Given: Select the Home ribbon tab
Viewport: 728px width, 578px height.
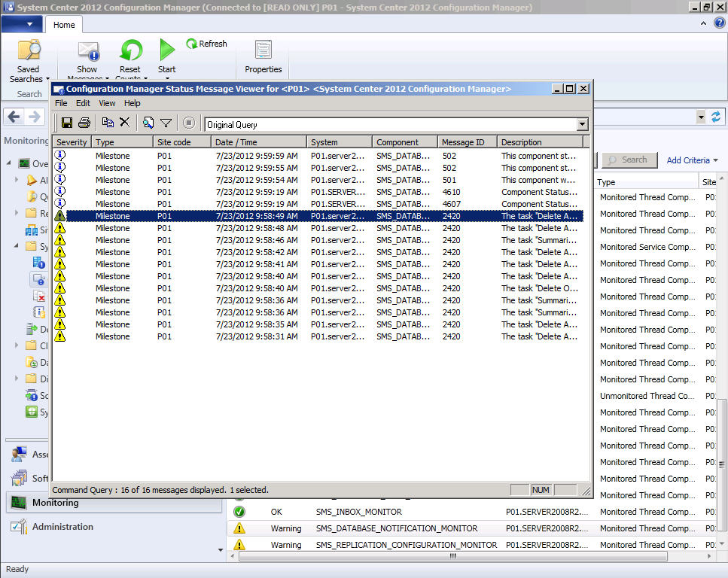Looking at the screenshot, I should pyautogui.click(x=64, y=25).
